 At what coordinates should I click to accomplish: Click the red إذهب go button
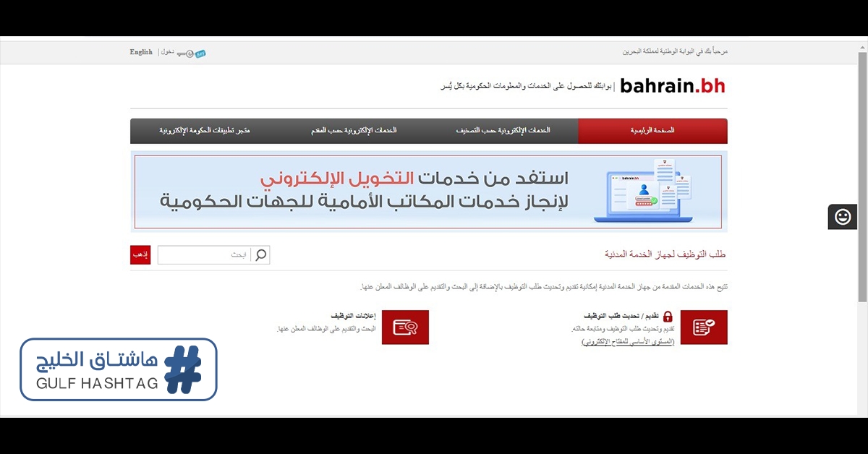click(140, 254)
